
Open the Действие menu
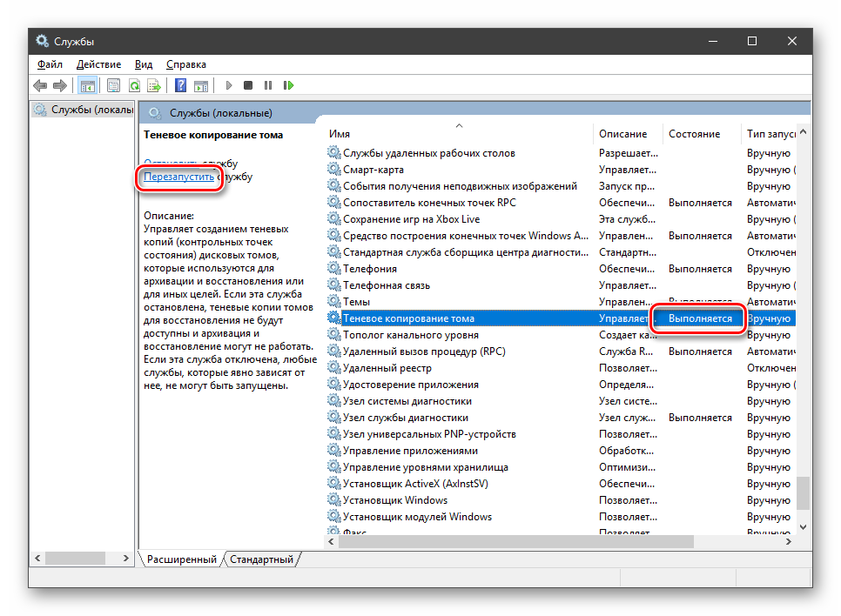pos(98,64)
